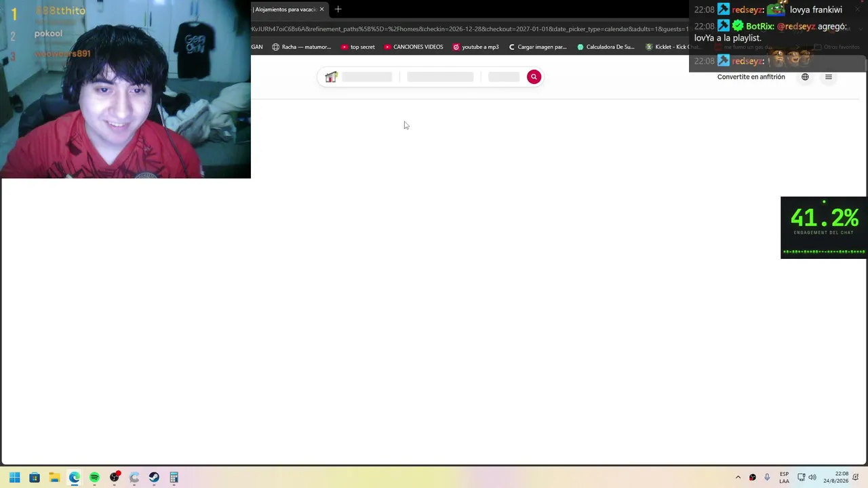Open the CANCIONES VIDEOS bookmark
The image size is (868, 488).
point(414,47)
